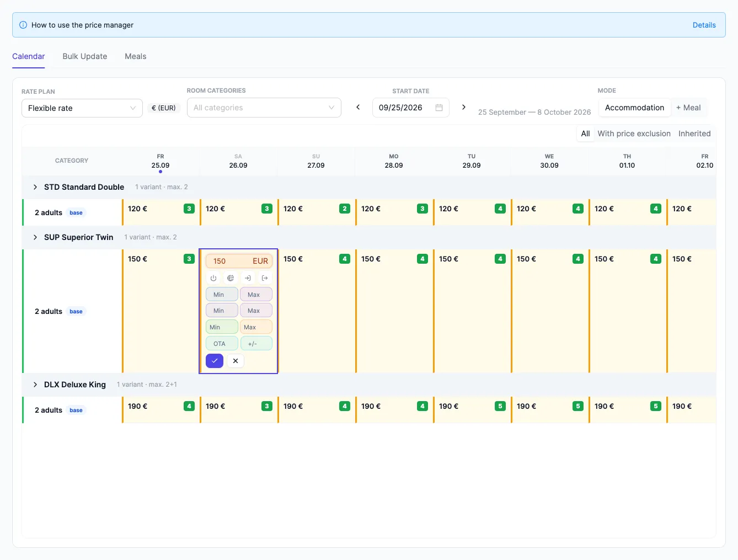The width and height of the screenshot is (738, 560).
Task: Open the calendar icon in start date field
Action: 439,108
